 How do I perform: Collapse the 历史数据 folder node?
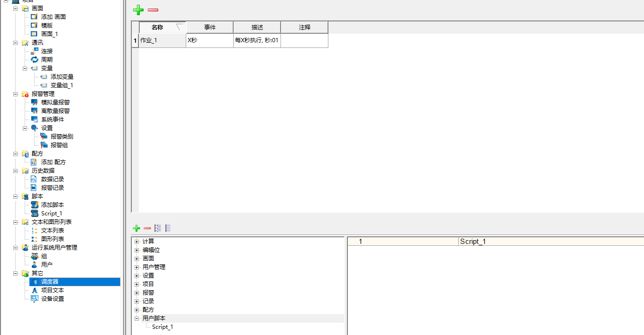pos(16,170)
